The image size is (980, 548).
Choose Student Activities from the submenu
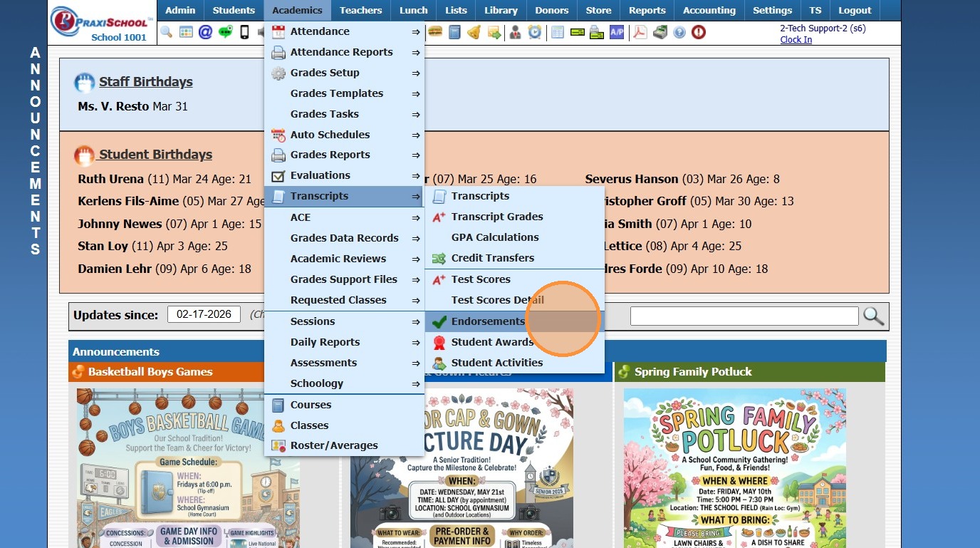pyautogui.click(x=515, y=363)
